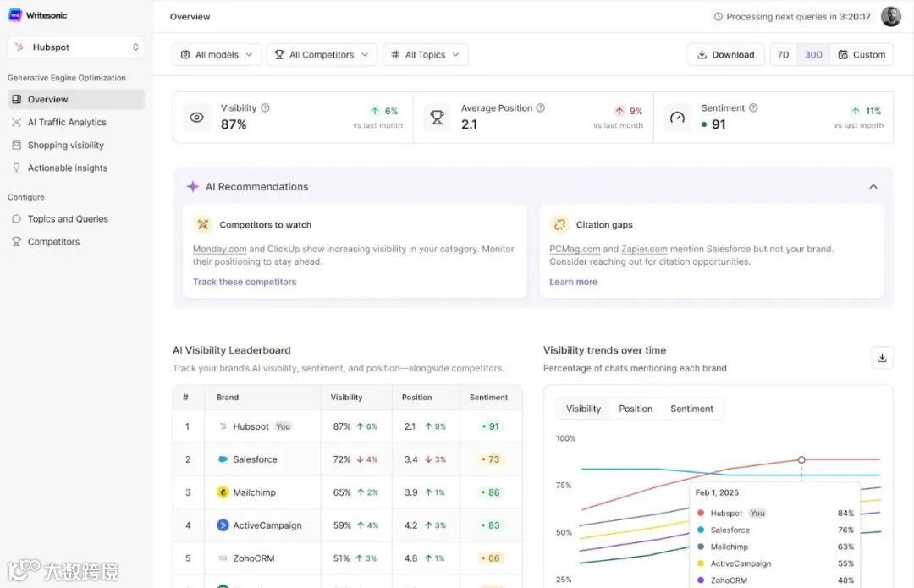Viewport: 914px width, 588px height.
Task: Click the Competitors to watch icon
Action: tap(203, 224)
